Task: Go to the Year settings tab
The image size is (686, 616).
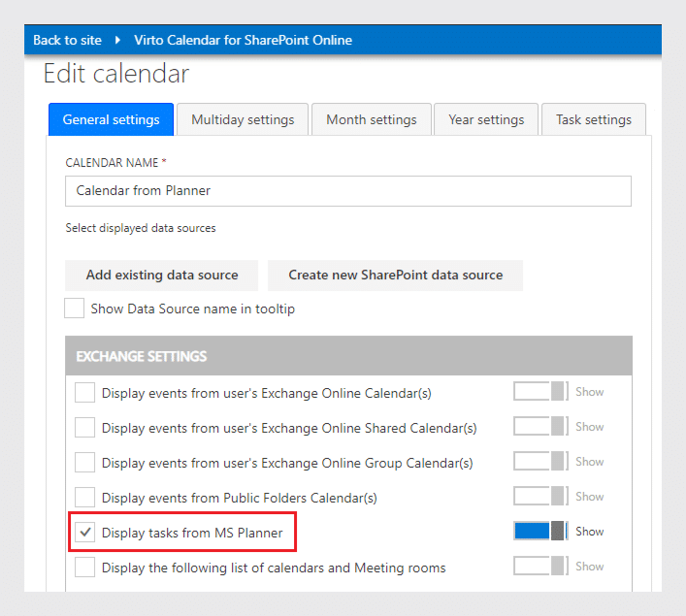Action: tap(486, 119)
